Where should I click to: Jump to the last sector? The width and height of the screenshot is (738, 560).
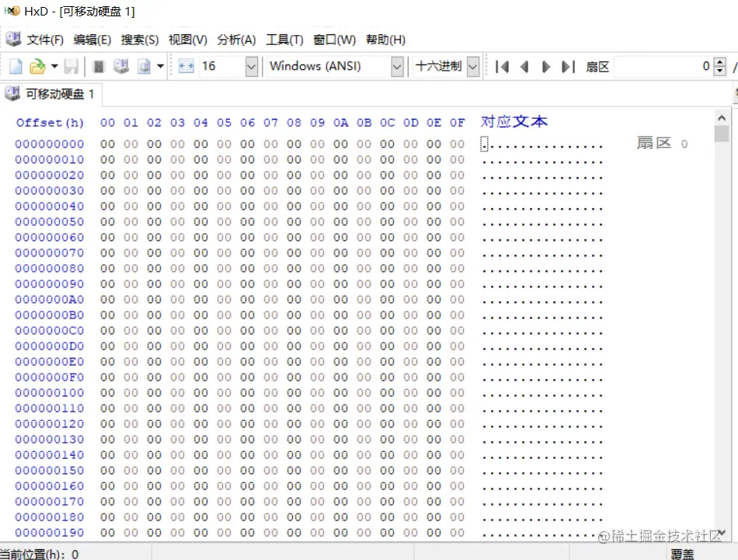pyautogui.click(x=568, y=67)
